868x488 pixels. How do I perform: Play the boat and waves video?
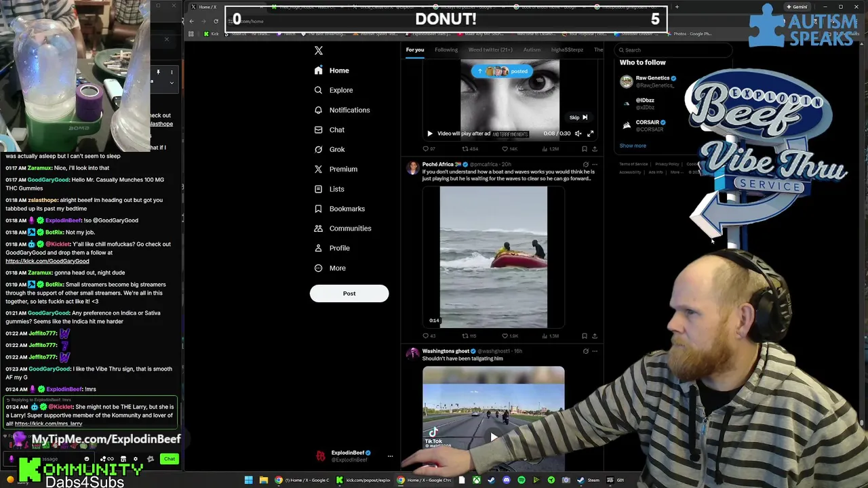coord(493,258)
